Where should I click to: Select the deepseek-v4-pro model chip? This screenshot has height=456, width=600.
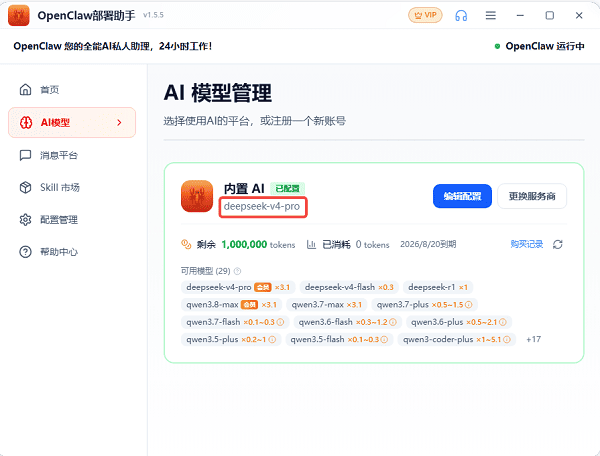point(238,287)
